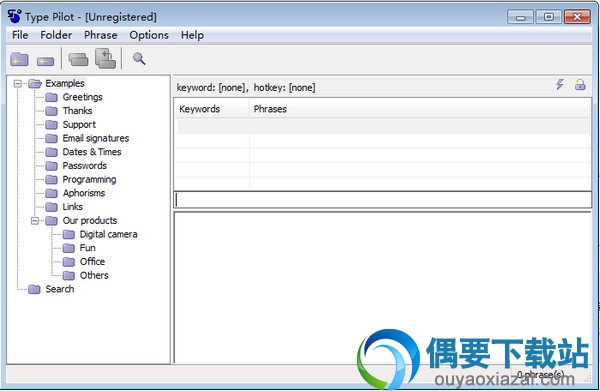Image resolution: width=600 pixels, height=391 pixels.
Task: Select the Links folder
Action: click(73, 207)
